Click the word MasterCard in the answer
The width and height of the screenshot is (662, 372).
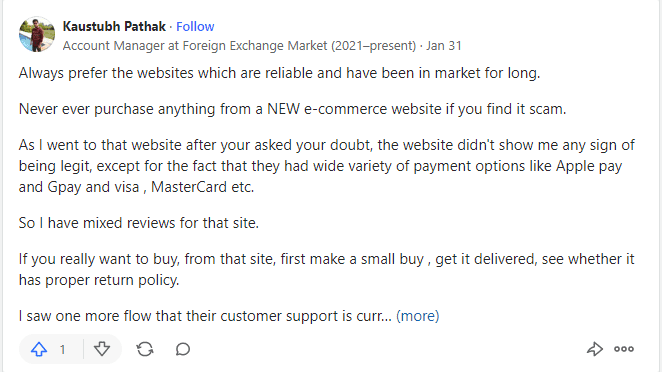click(x=189, y=187)
